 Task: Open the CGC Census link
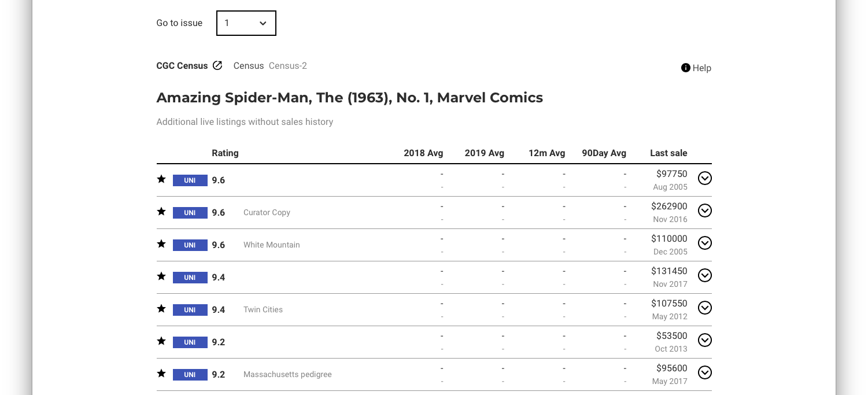point(182,66)
